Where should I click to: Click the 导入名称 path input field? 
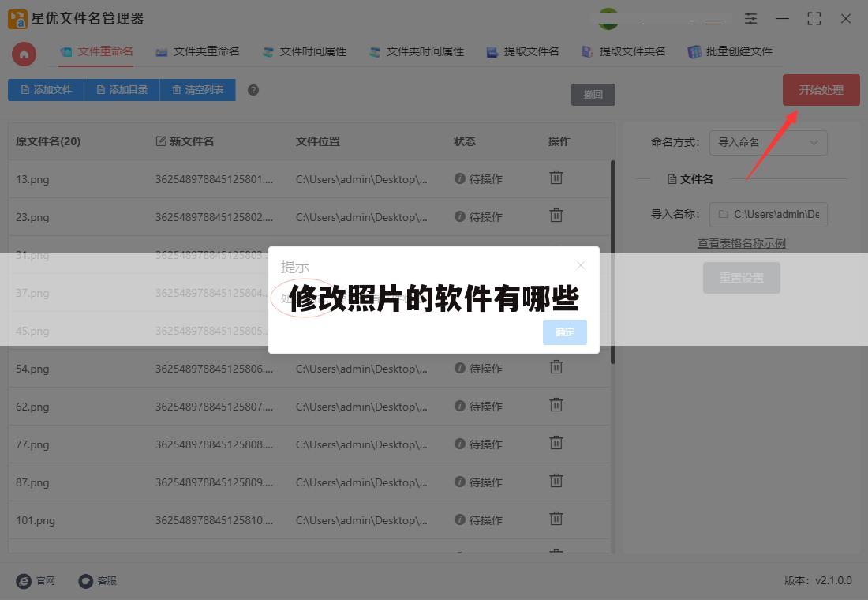click(x=768, y=215)
